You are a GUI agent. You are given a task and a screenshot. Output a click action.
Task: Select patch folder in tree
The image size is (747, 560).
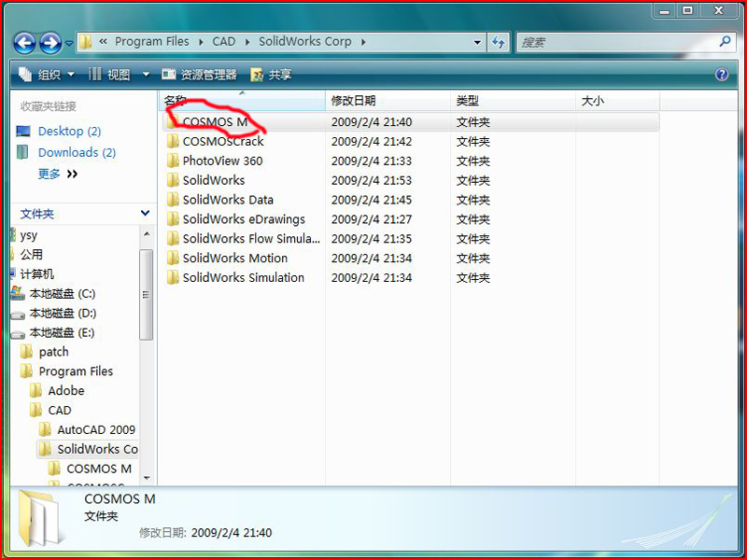tap(54, 352)
